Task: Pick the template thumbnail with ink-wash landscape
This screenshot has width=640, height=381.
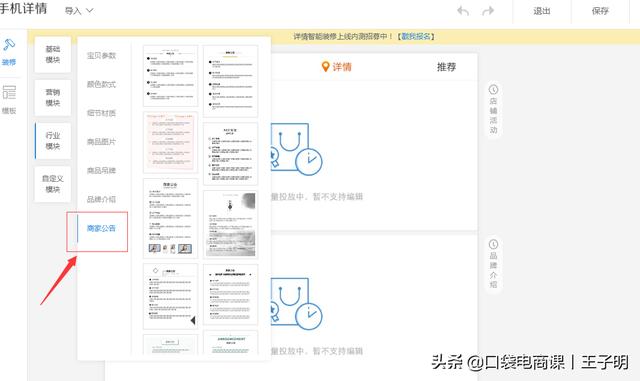Action: coord(231,224)
